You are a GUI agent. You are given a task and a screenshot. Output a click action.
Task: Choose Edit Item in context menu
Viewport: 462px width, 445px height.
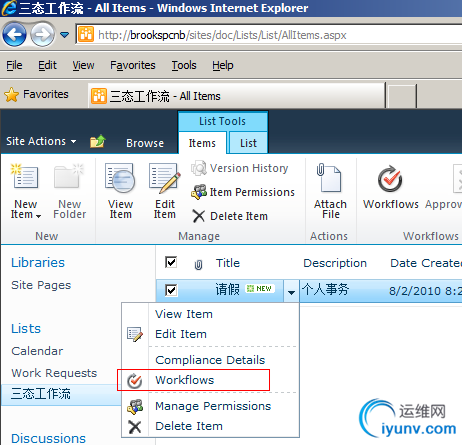pos(181,334)
